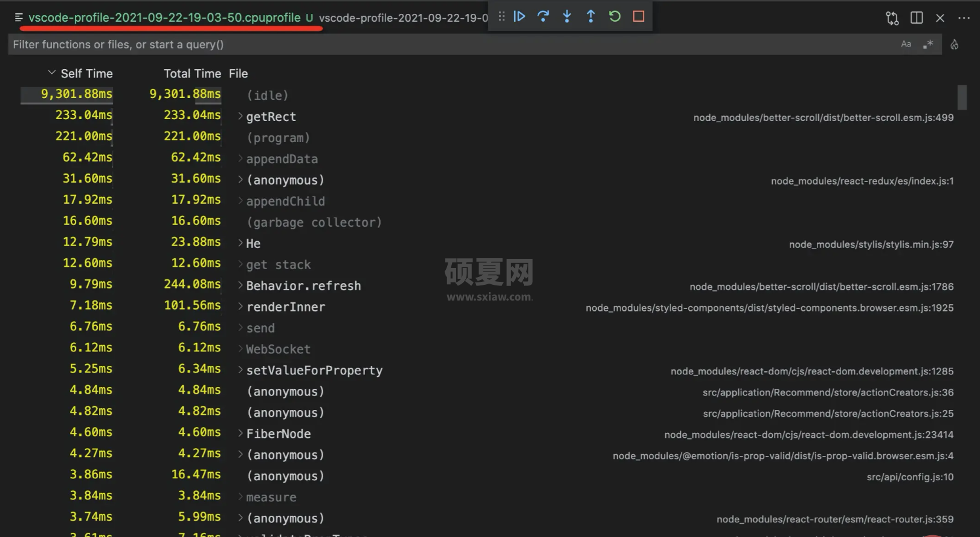Open src/api/config.js:10 link
This screenshot has height=537, width=980.
(x=910, y=477)
